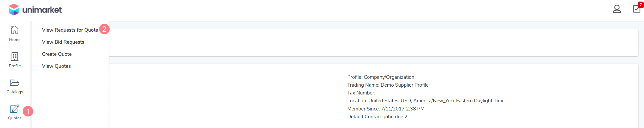Open View Quotes menu entry

(56, 66)
